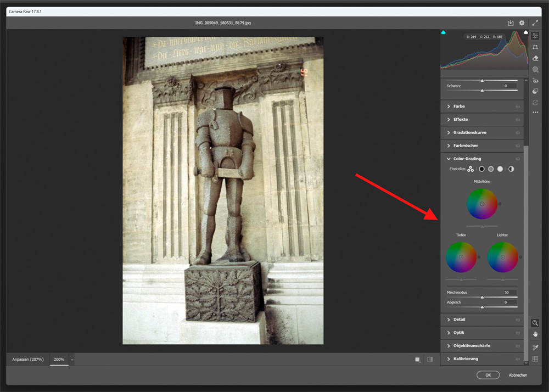Click the Mitteltöne color wheel center

(x=482, y=204)
